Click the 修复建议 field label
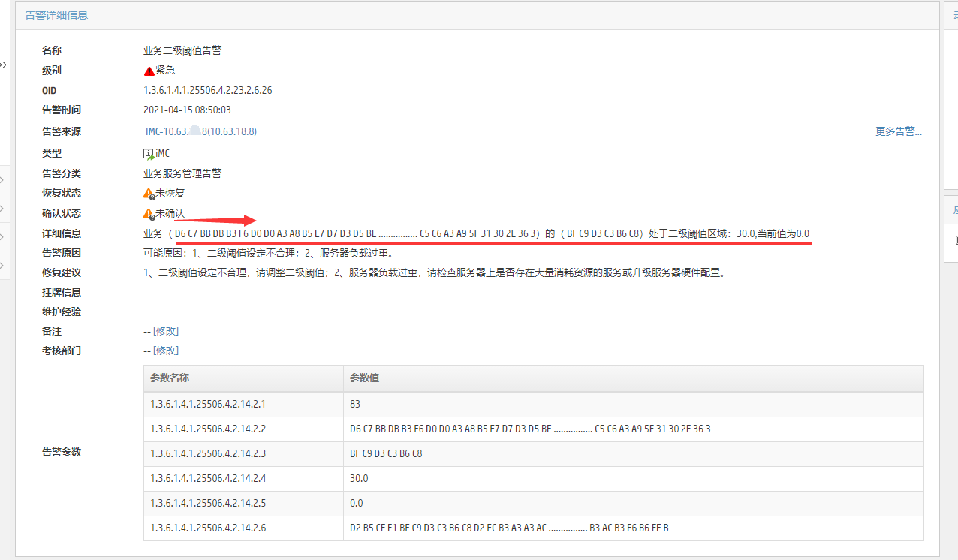The height and width of the screenshot is (560, 958). pyautogui.click(x=62, y=273)
